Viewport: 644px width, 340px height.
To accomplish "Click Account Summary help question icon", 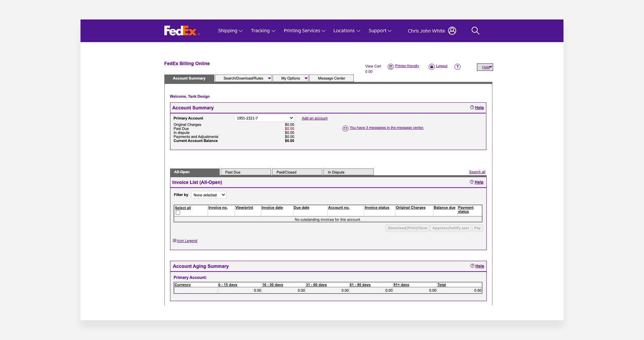I will (x=472, y=107).
